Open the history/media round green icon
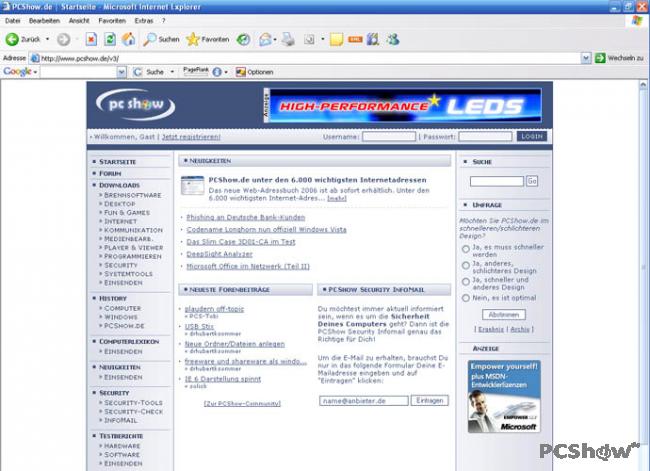 tap(243, 39)
